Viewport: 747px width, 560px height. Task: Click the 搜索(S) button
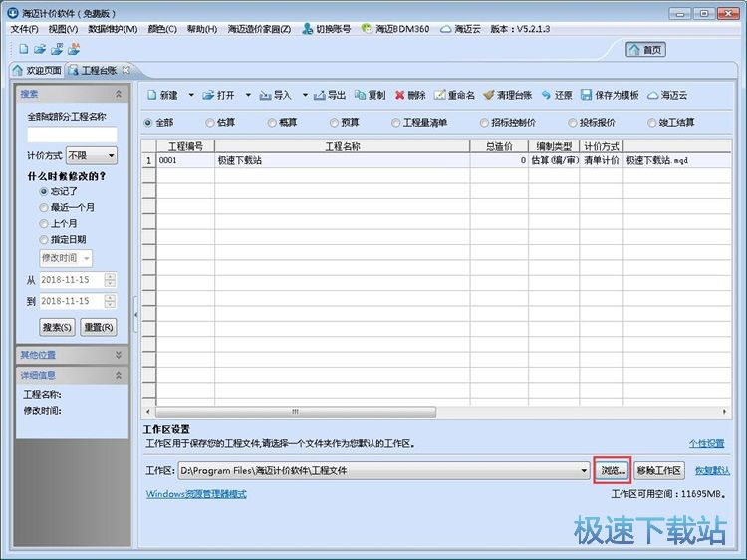point(57,327)
